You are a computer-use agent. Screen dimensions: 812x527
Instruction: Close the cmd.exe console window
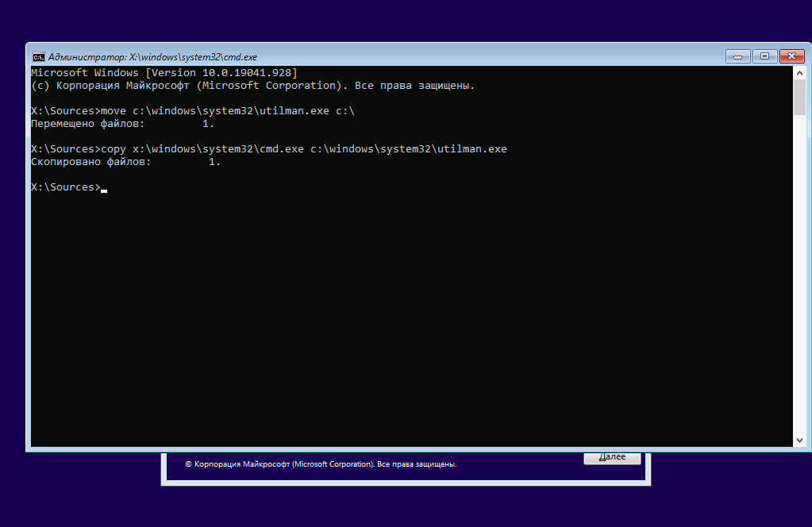[792, 56]
